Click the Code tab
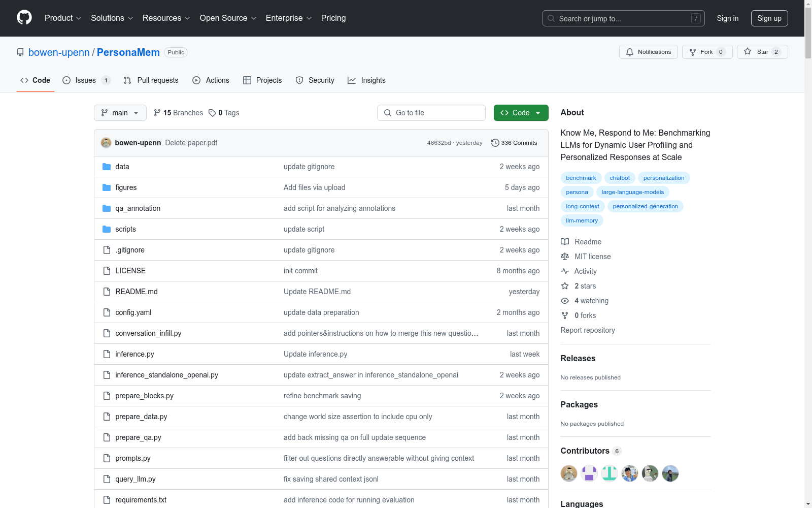The width and height of the screenshot is (812, 508). click(36, 80)
